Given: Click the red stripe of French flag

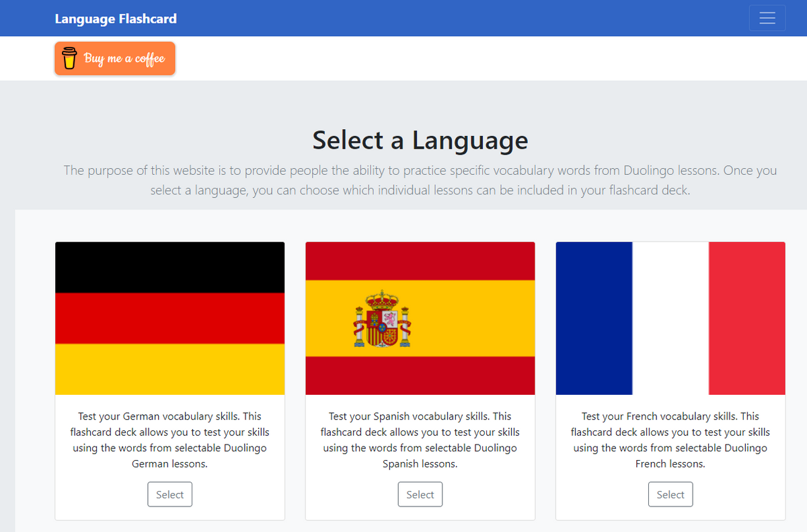Looking at the screenshot, I should pyautogui.click(x=746, y=318).
